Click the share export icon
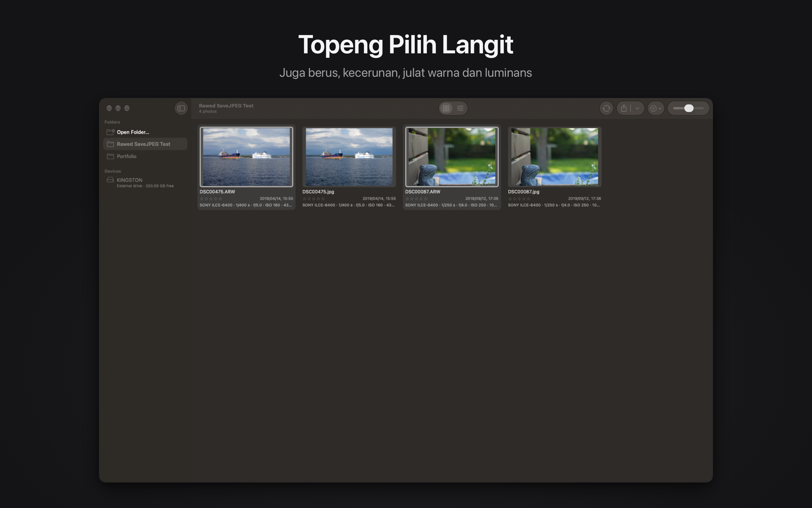This screenshot has height=508, width=812. point(624,108)
